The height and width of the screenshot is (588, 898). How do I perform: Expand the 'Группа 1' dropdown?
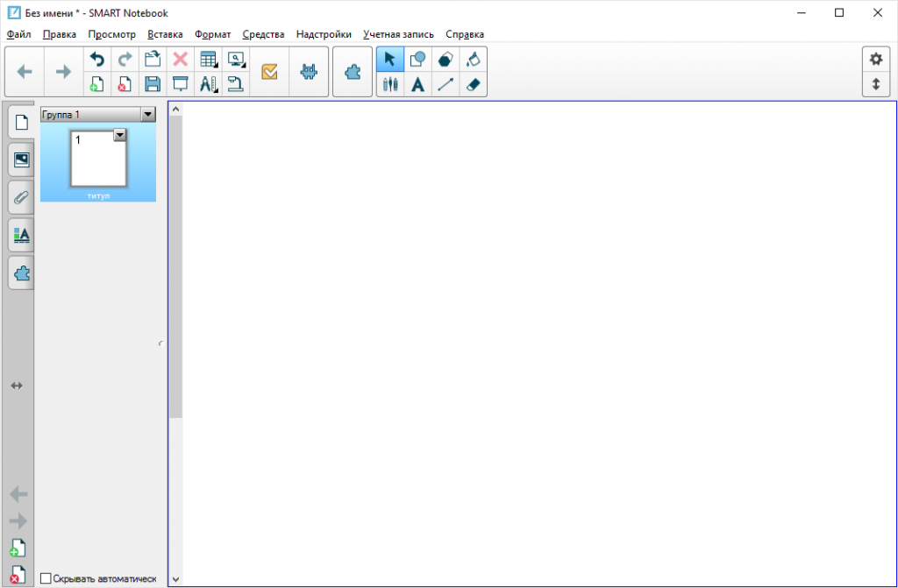148,115
